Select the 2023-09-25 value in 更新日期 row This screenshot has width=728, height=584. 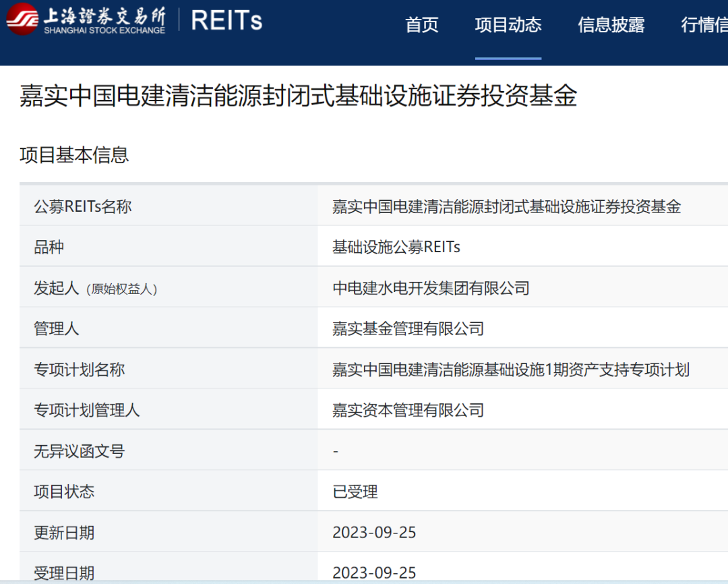(374, 533)
